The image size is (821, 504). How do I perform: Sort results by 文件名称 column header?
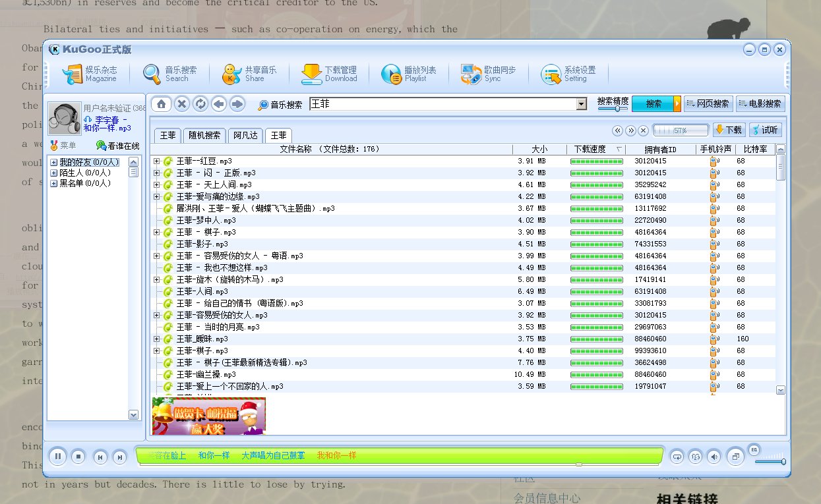coord(332,150)
